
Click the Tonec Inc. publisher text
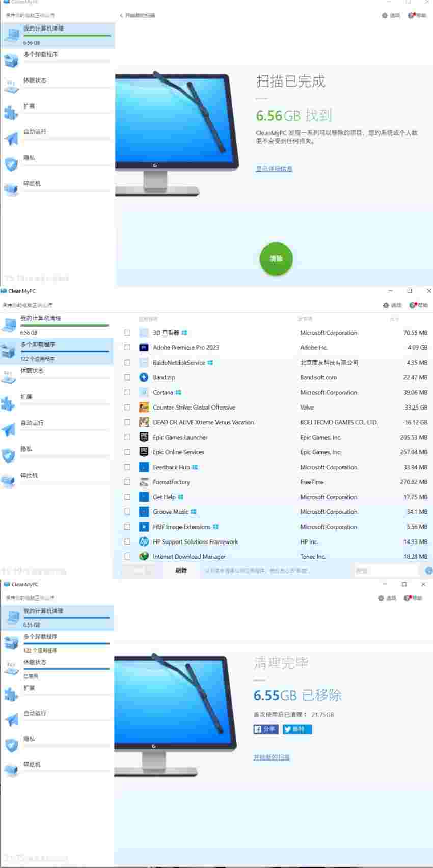coord(313,557)
